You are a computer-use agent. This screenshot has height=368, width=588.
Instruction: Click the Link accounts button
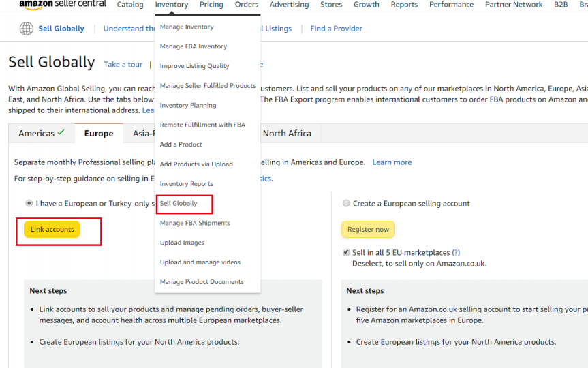(x=52, y=229)
